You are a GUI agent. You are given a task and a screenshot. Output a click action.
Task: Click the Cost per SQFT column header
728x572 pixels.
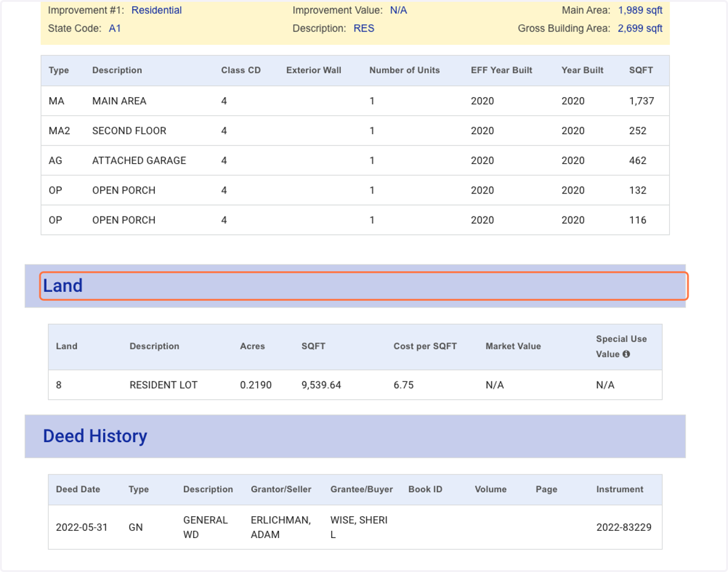click(x=425, y=346)
